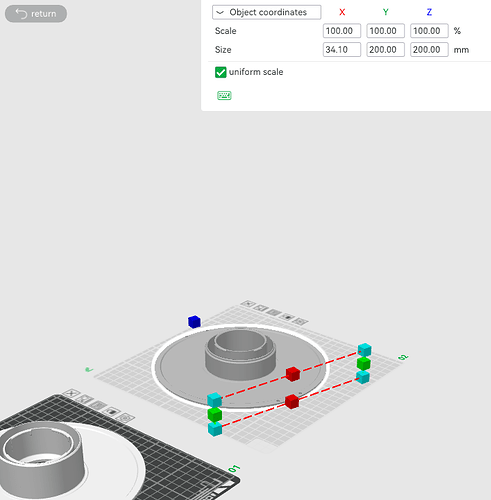Click the Scale Y percentage field
The width and height of the screenshot is (491, 500).
pos(385,31)
